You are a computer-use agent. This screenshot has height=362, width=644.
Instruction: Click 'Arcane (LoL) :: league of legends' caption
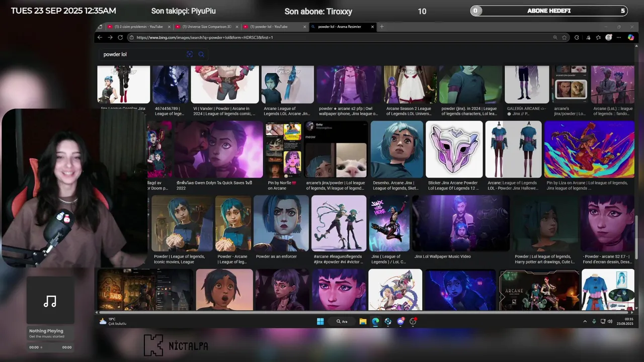(x=613, y=111)
